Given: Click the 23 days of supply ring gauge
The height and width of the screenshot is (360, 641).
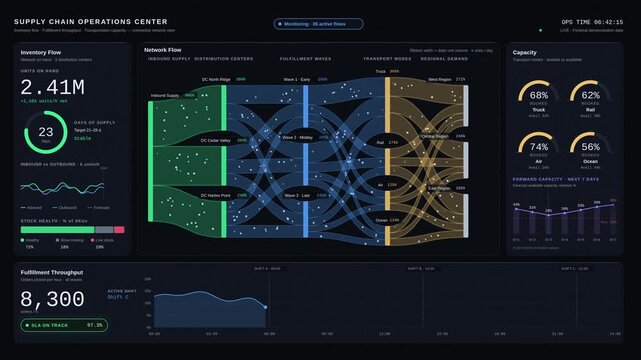Looking at the screenshot, I should click(45, 132).
